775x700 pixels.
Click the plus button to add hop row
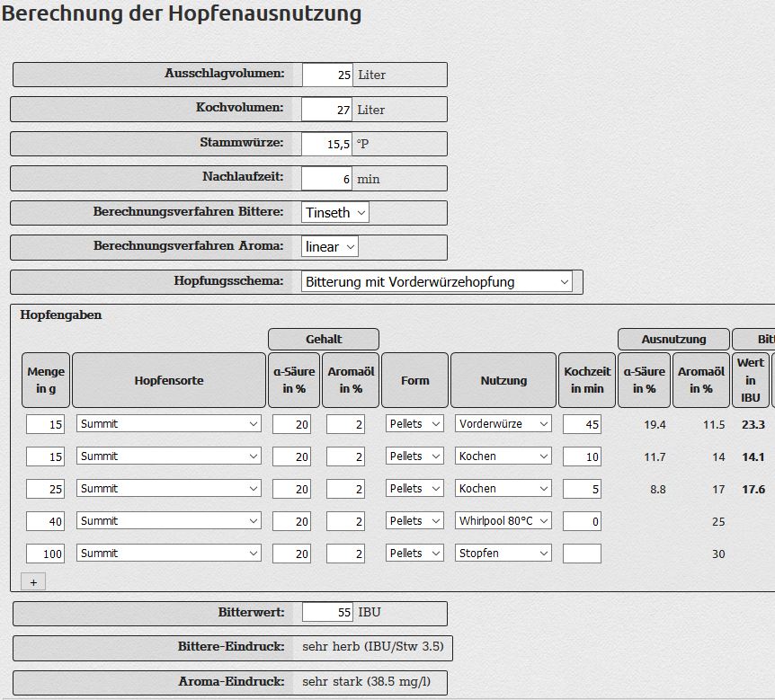coord(33,582)
